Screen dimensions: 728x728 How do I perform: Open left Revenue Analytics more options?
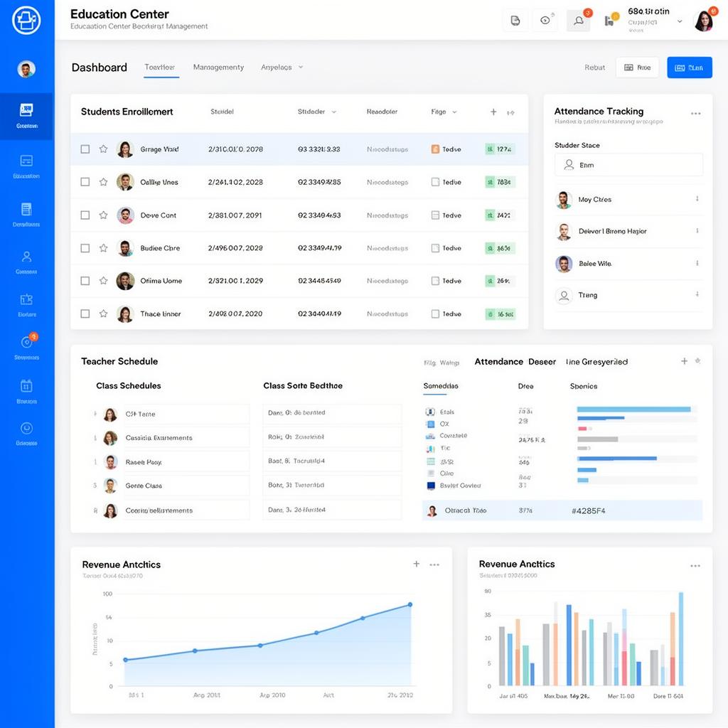click(434, 564)
